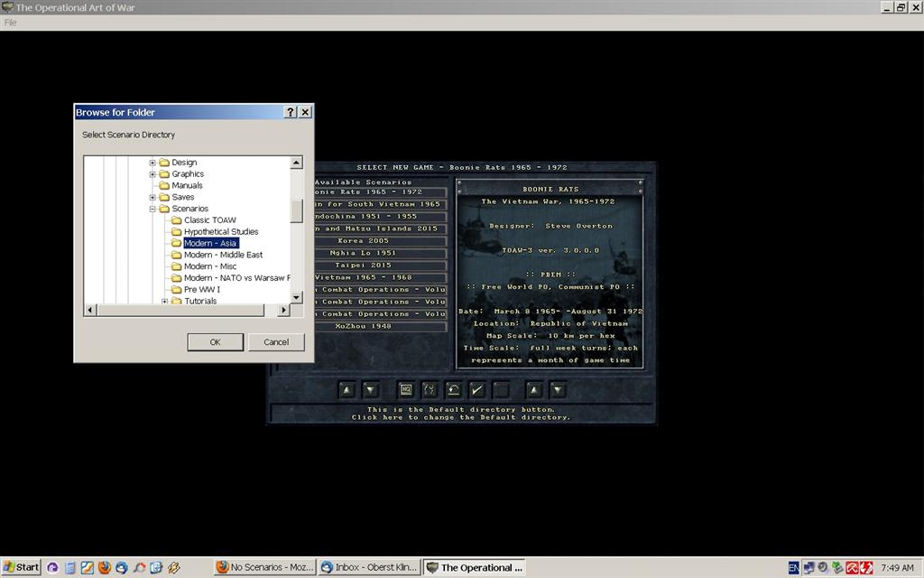Collapse the Scenarios folder
Image resolution: width=924 pixels, height=578 pixels.
tap(152, 209)
